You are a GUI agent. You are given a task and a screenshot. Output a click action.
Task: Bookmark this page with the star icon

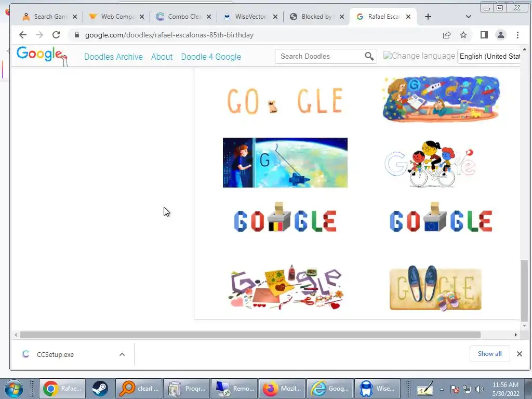coord(463,35)
